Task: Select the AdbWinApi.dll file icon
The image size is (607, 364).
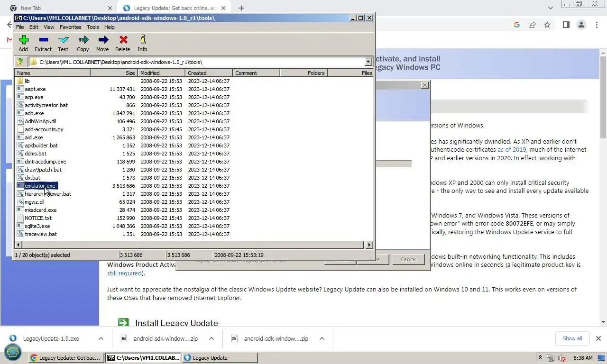Action: coord(20,121)
